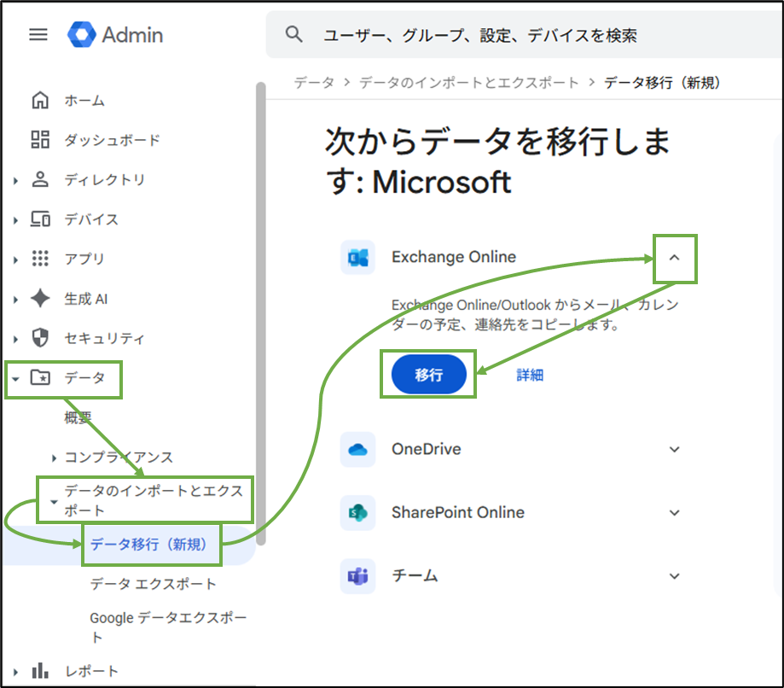Click the チーム row label
The height and width of the screenshot is (688, 784).
(415, 576)
